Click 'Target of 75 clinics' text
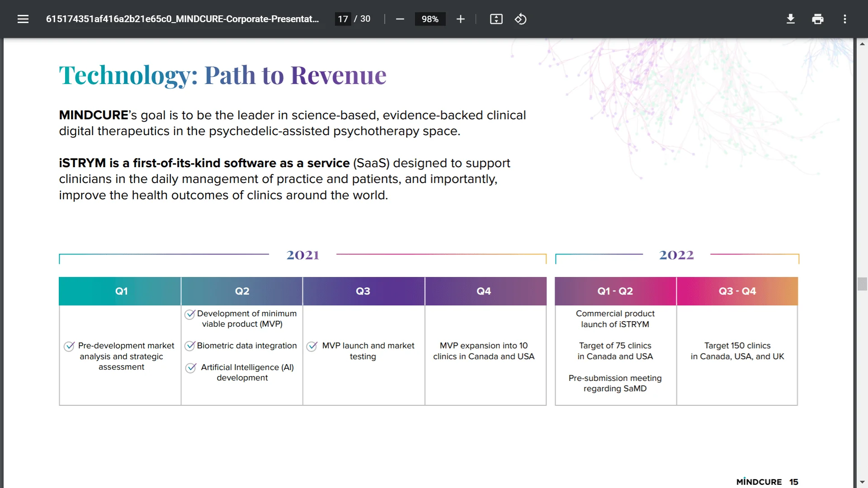Image resolution: width=868 pixels, height=488 pixels. coord(615,351)
